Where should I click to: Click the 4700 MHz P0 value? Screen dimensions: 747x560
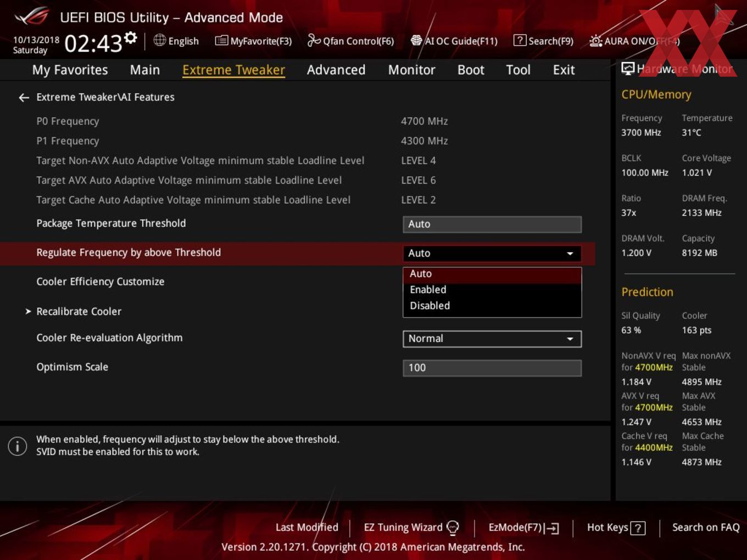424,121
